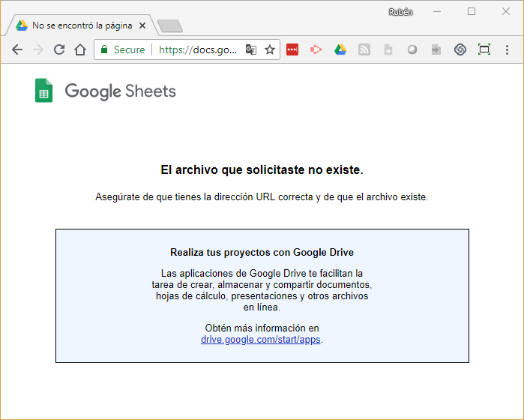
Task: Maximize the Chrome browser window
Action: [472, 12]
